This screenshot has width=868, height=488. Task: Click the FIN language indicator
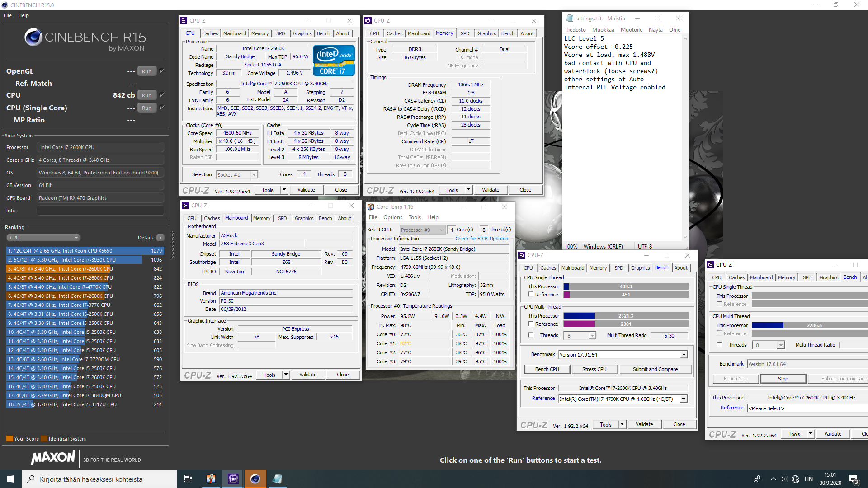pyautogui.click(x=809, y=479)
